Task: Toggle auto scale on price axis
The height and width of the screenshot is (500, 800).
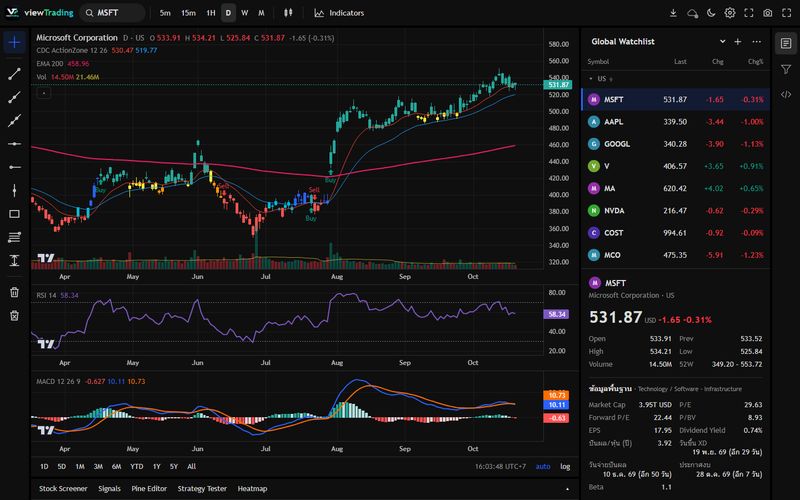Action: (543, 466)
